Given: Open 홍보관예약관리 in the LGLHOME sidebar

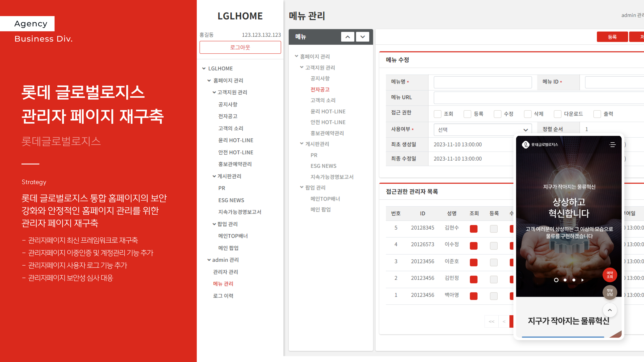Looking at the screenshot, I should click(235, 164).
